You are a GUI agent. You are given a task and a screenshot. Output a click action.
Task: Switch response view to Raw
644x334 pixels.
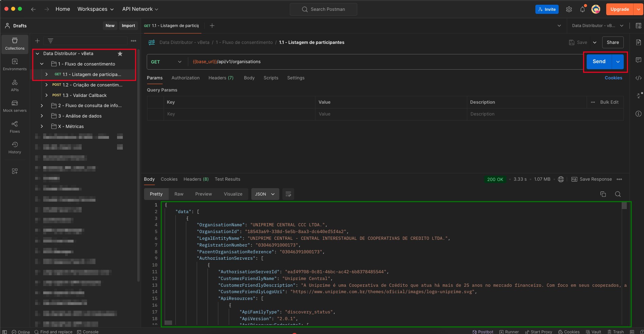179,194
